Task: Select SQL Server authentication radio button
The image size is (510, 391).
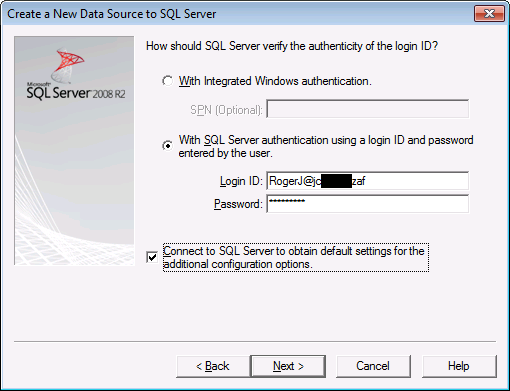Action: pyautogui.click(x=167, y=146)
